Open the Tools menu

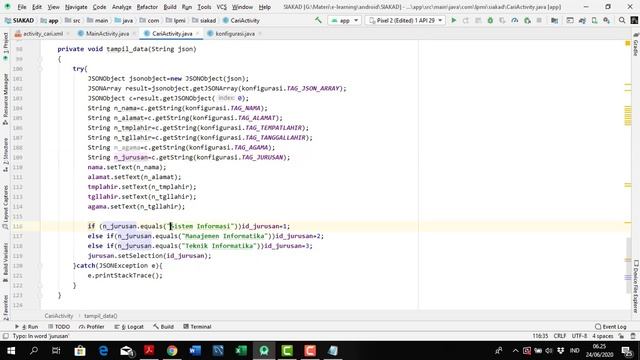pos(204,7)
